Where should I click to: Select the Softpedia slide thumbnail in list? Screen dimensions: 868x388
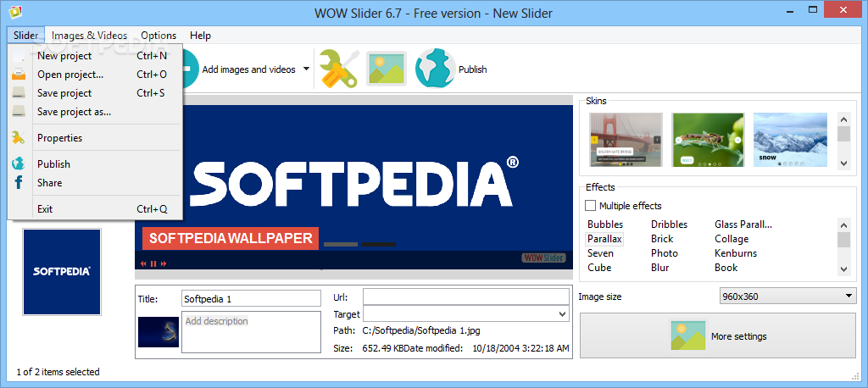61,272
